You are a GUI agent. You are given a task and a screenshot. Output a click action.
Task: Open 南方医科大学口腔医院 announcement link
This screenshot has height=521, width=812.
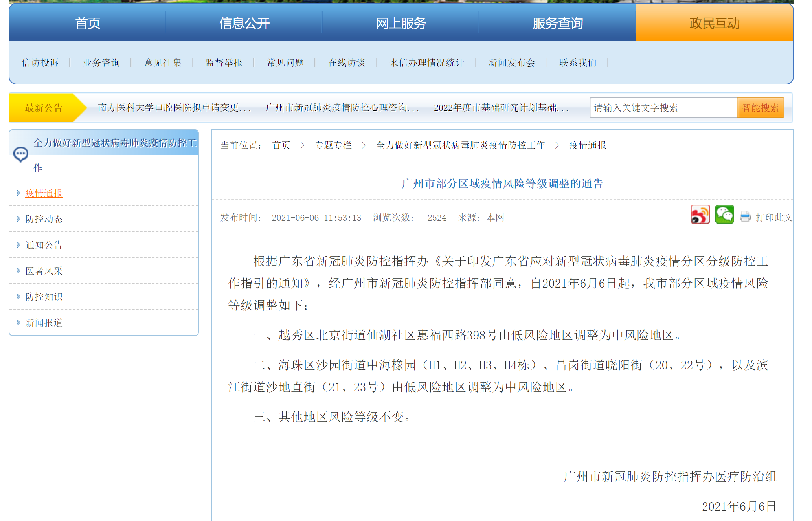174,108
